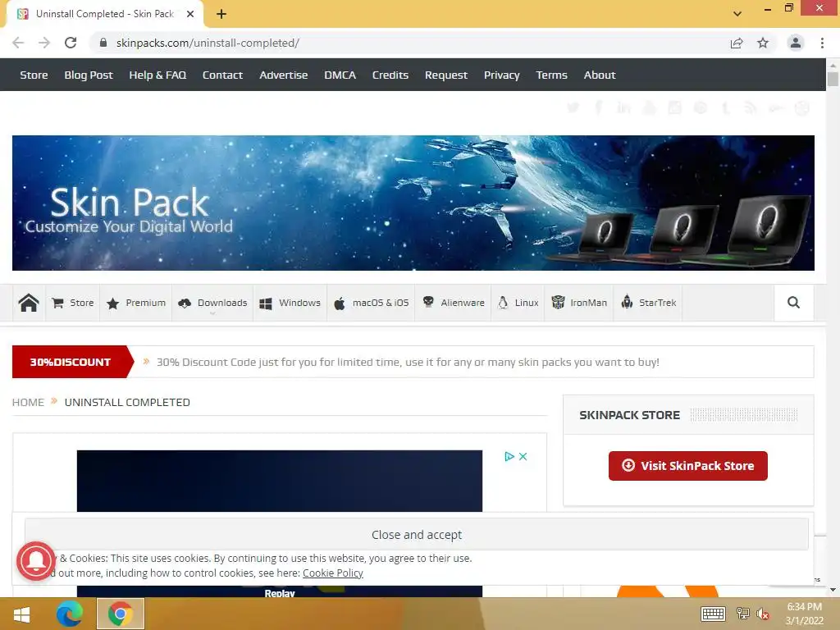Image resolution: width=840 pixels, height=630 pixels.
Task: Click the Chrome icon in the taskbar
Action: pyautogui.click(x=121, y=614)
